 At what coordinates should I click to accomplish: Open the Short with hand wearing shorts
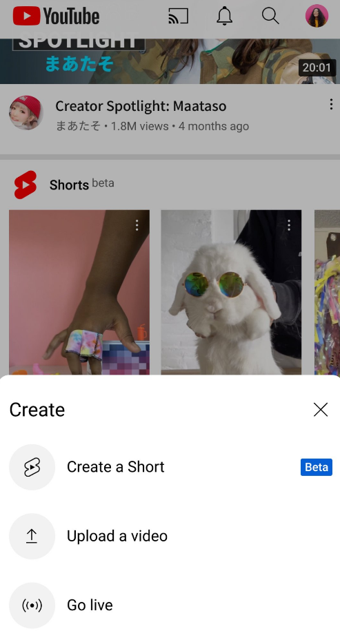click(x=79, y=293)
